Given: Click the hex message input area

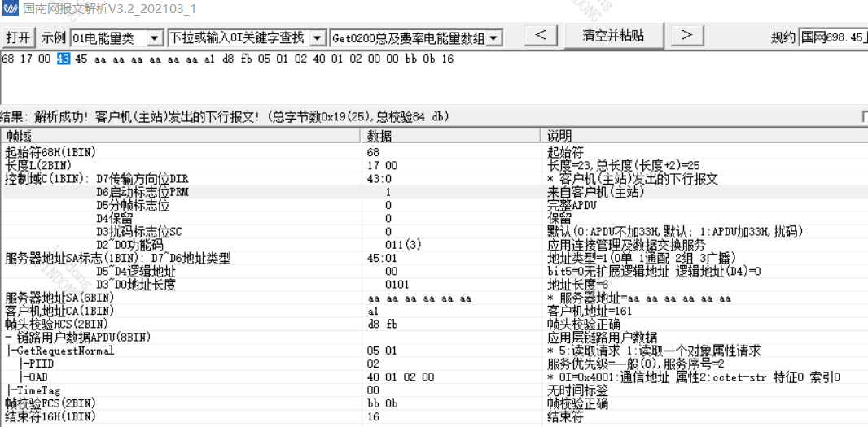Looking at the screenshot, I should pyautogui.click(x=434, y=77).
